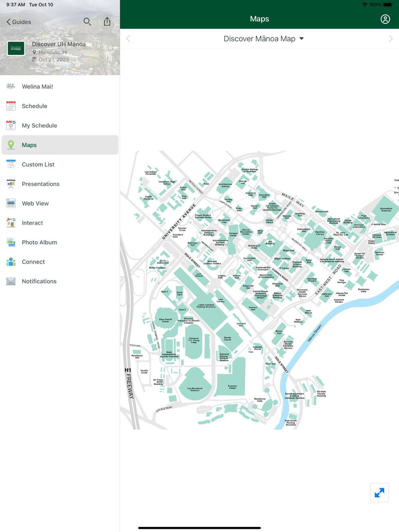399x532 pixels.
Task: Tap the Honolulu, HI location text
Action: 53,52
